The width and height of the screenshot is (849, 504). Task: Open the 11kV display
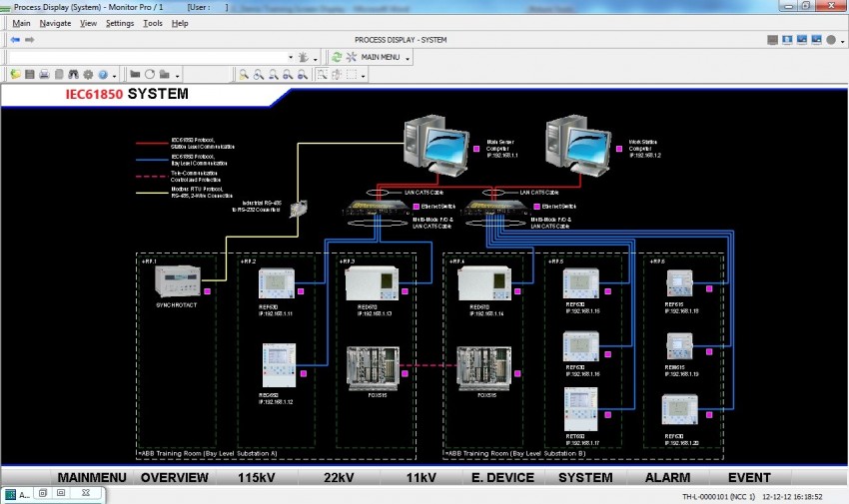tap(422, 477)
